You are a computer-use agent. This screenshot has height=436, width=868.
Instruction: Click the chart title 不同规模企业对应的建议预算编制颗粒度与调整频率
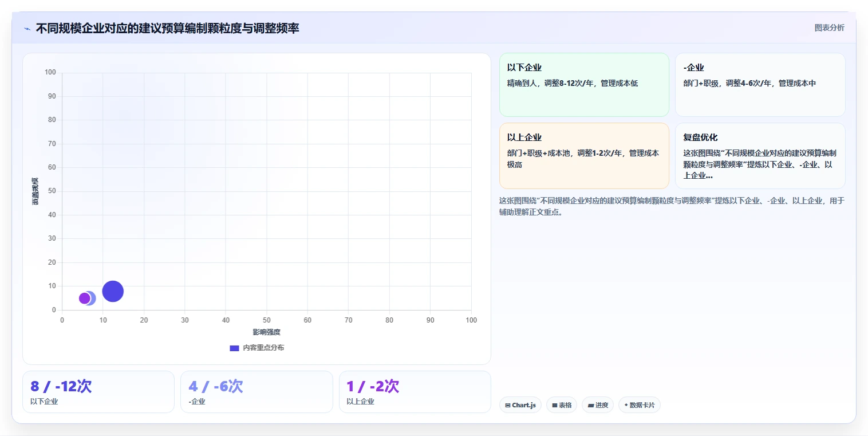pos(167,28)
